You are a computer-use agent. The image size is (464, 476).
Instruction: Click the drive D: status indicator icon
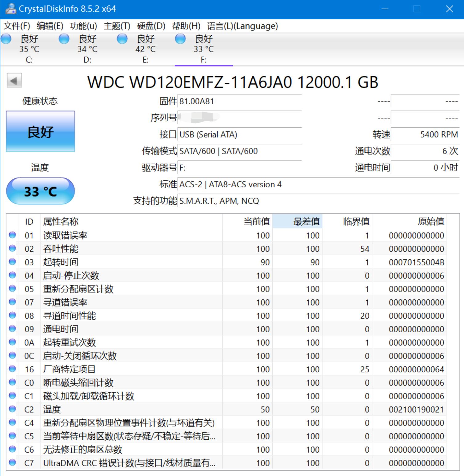click(64, 39)
